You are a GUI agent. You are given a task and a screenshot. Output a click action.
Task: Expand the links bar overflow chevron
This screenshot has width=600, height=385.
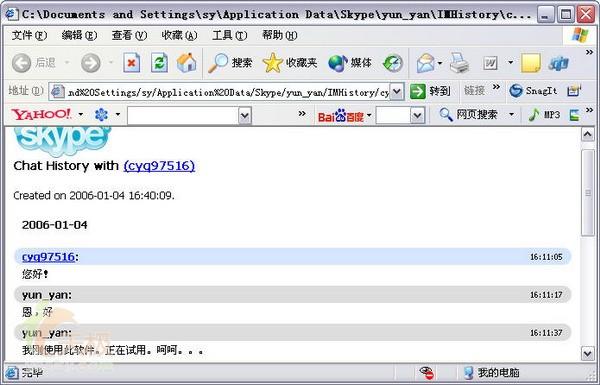[496, 87]
